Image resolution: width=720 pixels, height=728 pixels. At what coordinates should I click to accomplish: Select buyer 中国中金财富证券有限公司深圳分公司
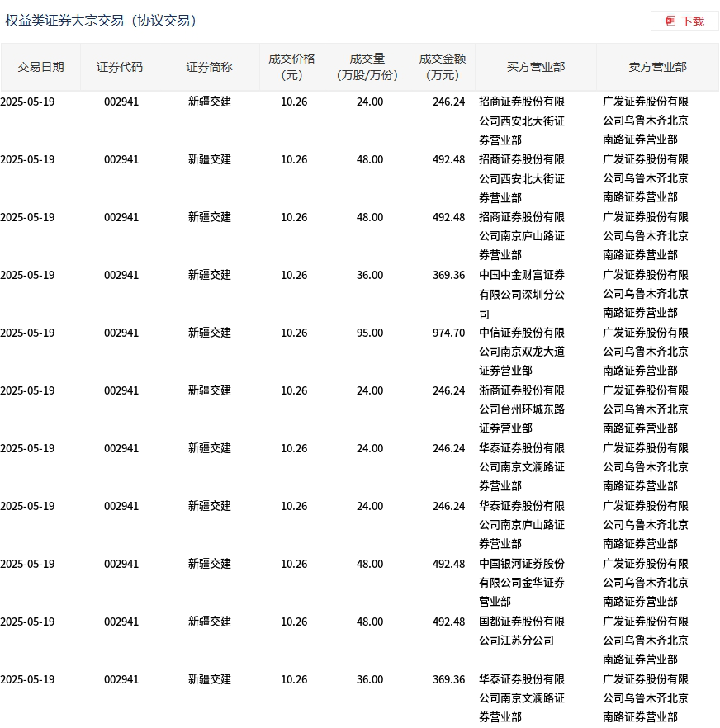tap(522, 295)
